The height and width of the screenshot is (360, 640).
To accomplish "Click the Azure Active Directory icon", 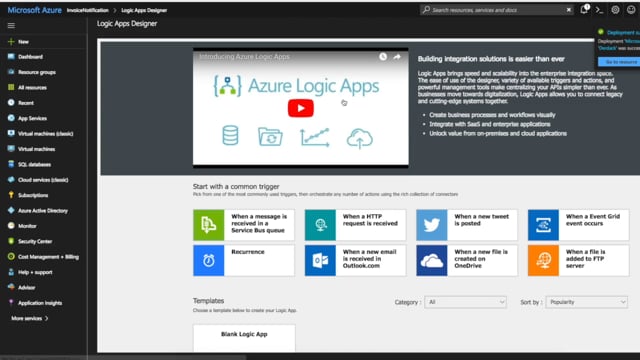I will (x=11, y=211).
